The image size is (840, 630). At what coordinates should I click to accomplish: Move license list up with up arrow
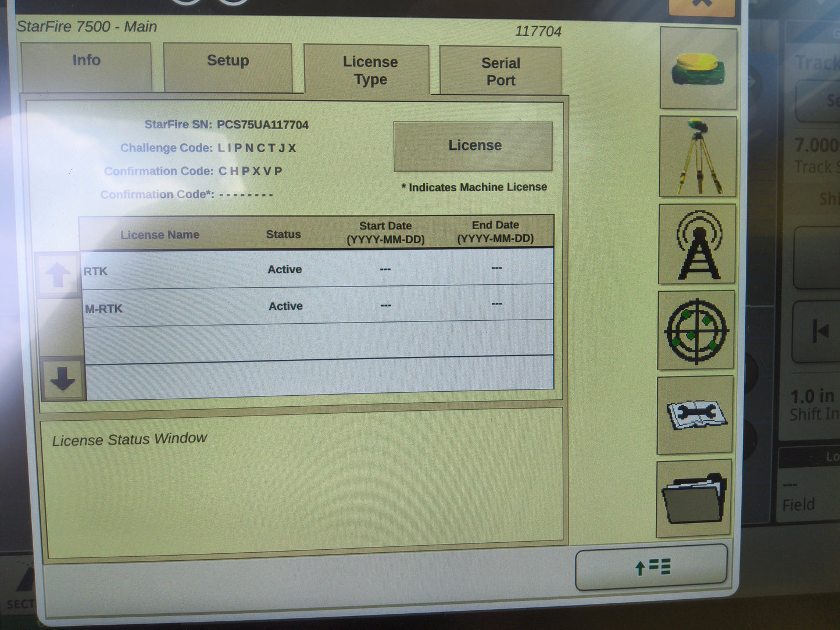(x=58, y=274)
